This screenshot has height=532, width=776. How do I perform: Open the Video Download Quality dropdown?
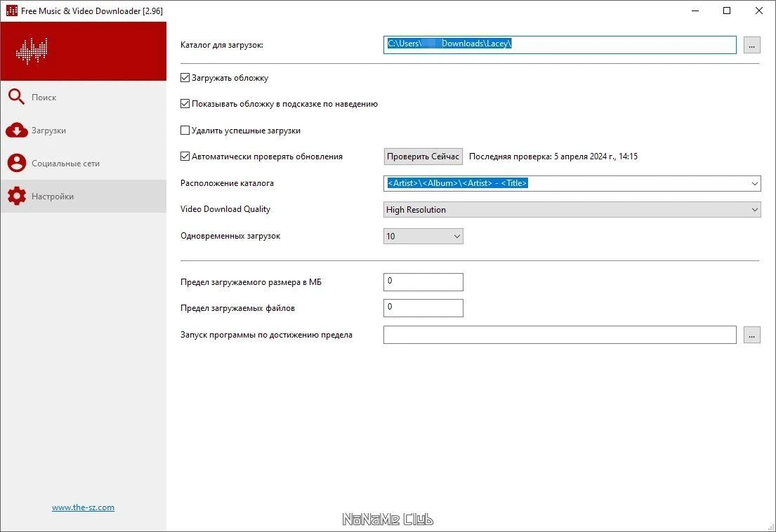point(572,210)
